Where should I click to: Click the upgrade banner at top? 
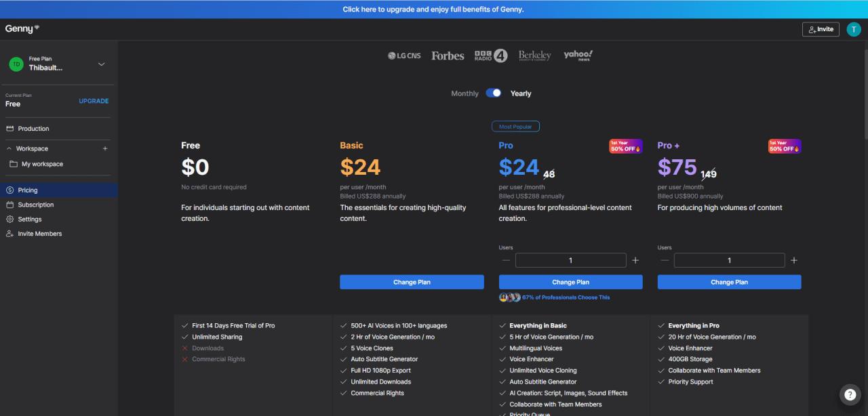[434, 9]
